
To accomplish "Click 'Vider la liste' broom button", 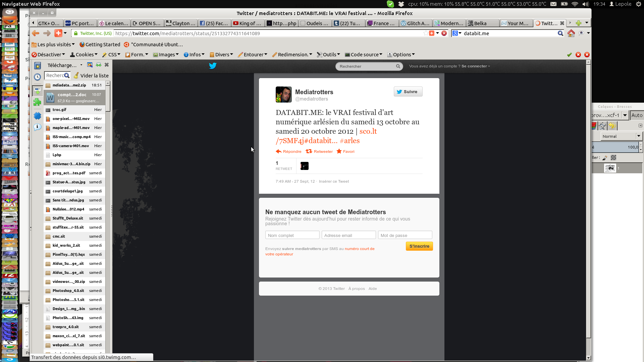I will 91,76.
